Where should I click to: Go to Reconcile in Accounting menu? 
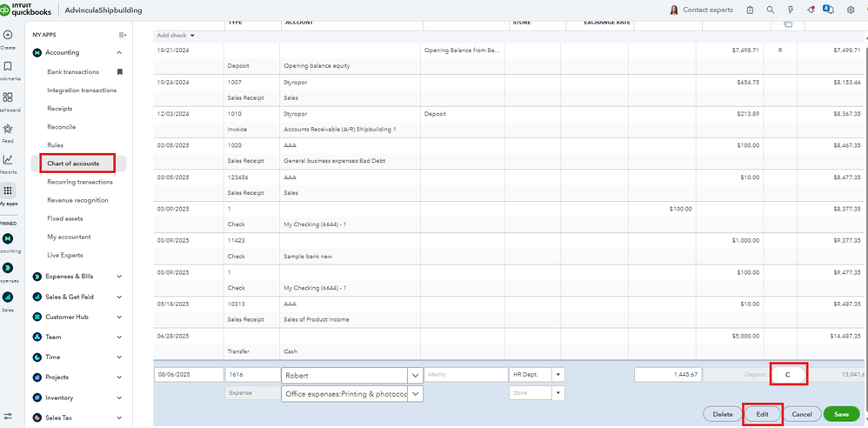pyautogui.click(x=61, y=127)
